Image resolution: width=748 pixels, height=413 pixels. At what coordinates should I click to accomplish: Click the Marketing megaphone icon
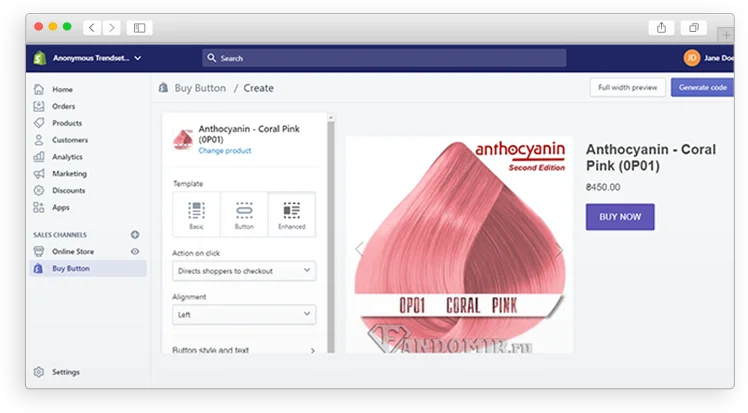click(x=39, y=174)
